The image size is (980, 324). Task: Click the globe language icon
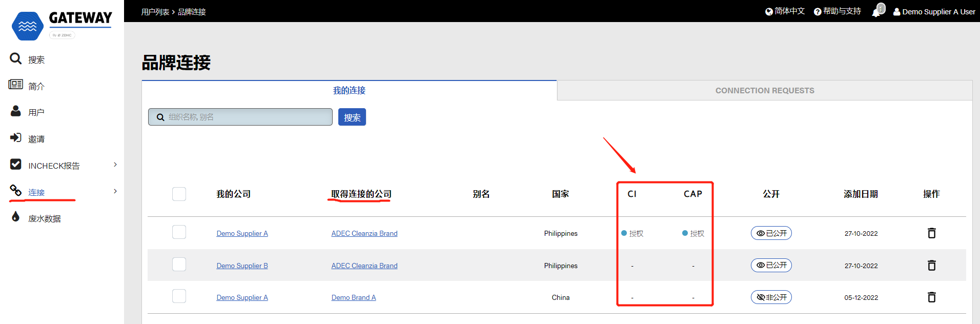(769, 12)
